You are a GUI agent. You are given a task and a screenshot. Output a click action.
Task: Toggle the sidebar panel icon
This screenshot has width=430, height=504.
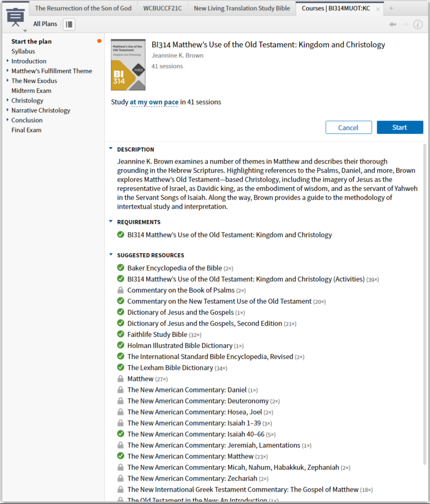pyautogui.click(x=69, y=24)
